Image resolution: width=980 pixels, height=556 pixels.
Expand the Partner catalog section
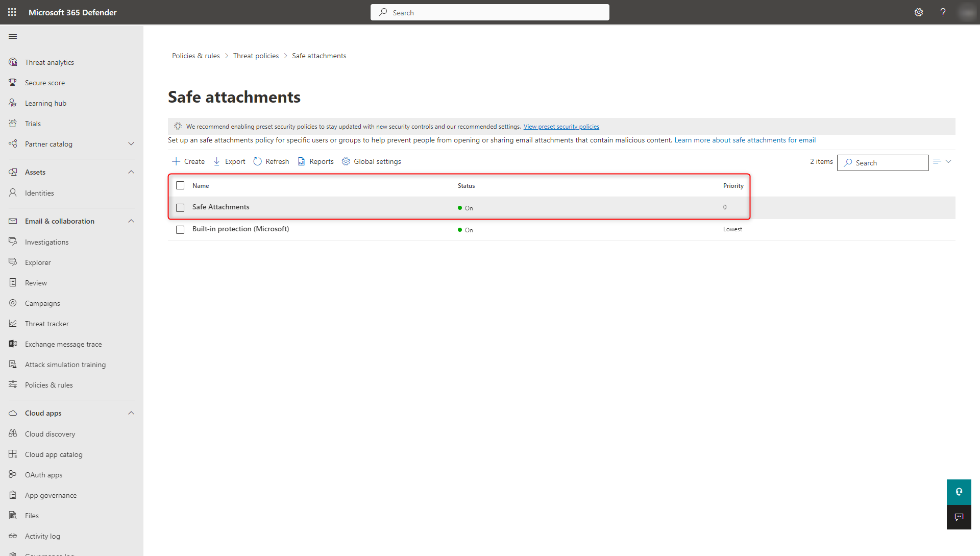pos(131,143)
